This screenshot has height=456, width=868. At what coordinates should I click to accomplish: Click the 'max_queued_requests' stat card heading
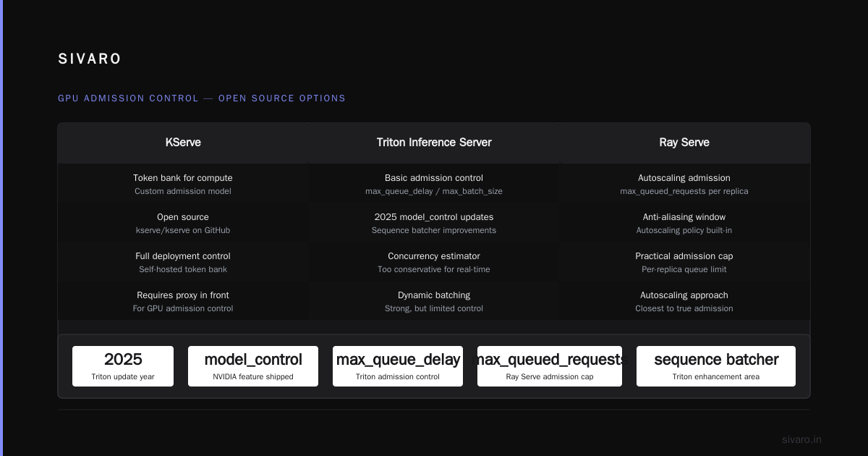(x=550, y=360)
